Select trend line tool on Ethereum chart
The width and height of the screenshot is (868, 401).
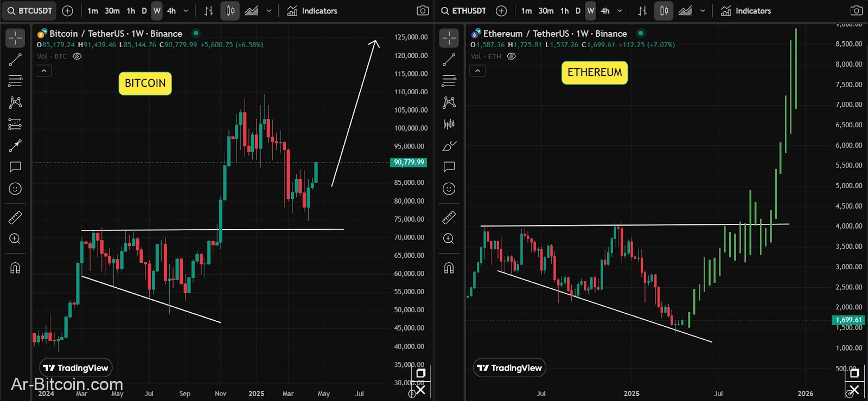(x=449, y=60)
